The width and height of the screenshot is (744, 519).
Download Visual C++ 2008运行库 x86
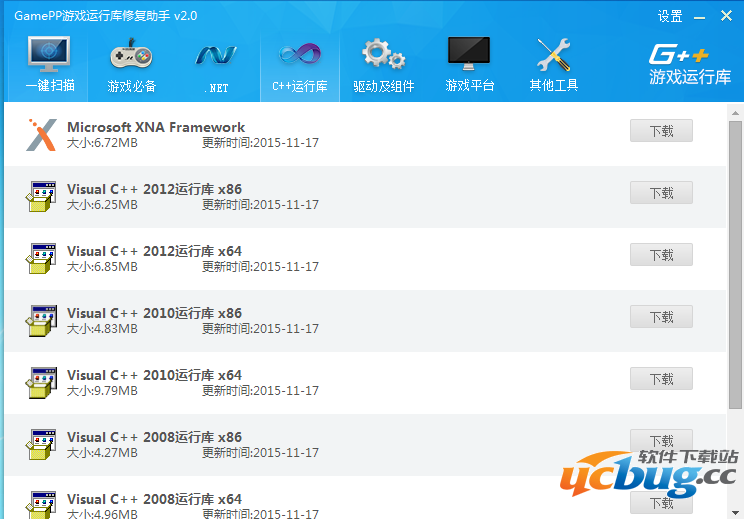click(x=661, y=440)
